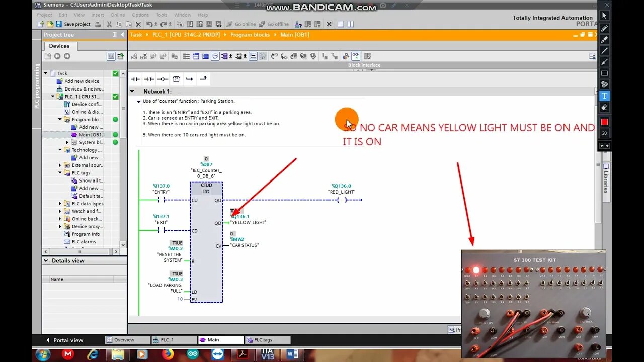Select the Bandicam rectangle tool
The image size is (644, 362).
click(x=604, y=73)
